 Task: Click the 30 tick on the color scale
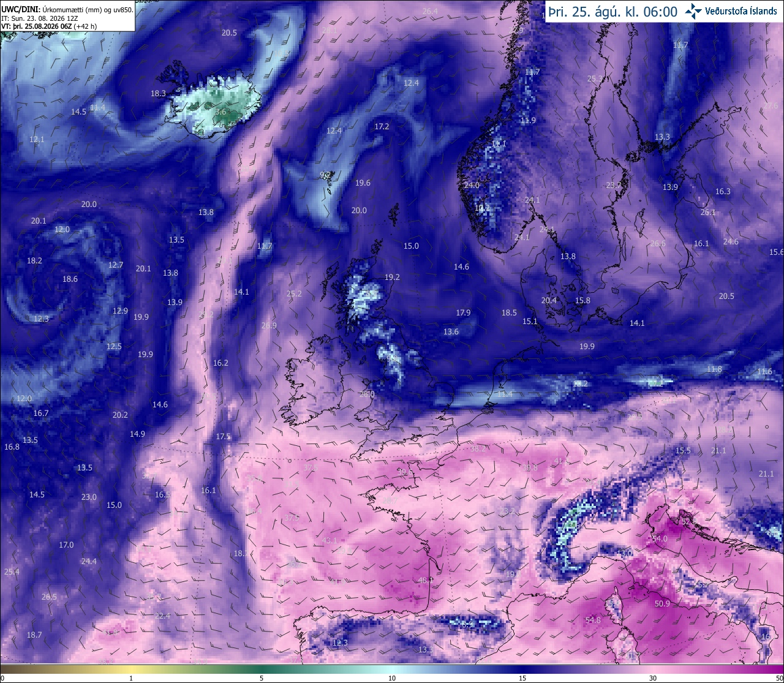[x=653, y=678]
